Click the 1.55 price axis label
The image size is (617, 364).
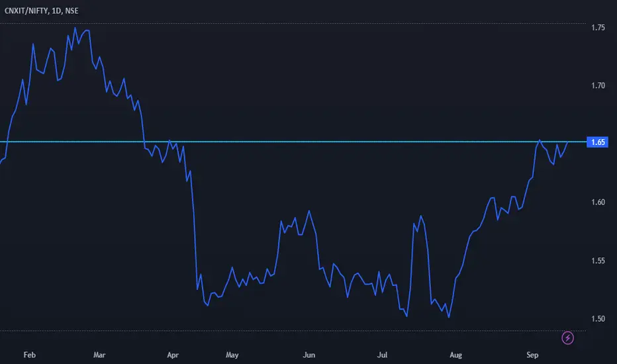tap(598, 261)
